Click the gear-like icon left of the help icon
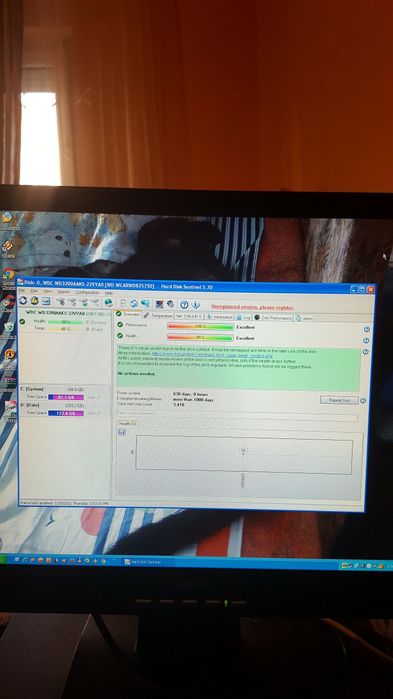This screenshot has height=699, width=393. (170, 304)
